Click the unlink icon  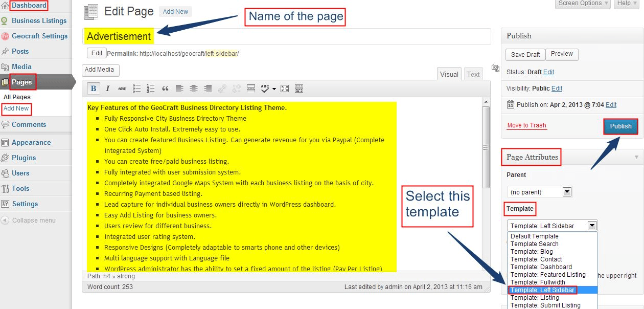click(237, 89)
